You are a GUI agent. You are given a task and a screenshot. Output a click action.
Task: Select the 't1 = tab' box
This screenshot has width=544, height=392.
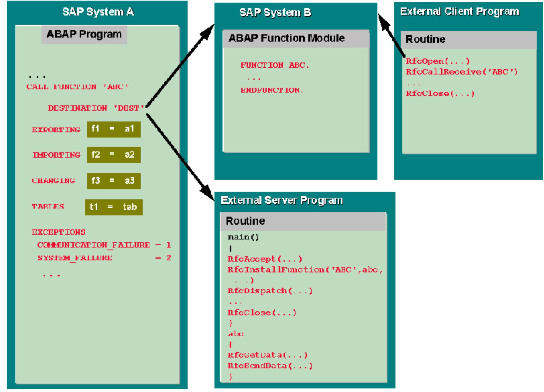pos(114,207)
